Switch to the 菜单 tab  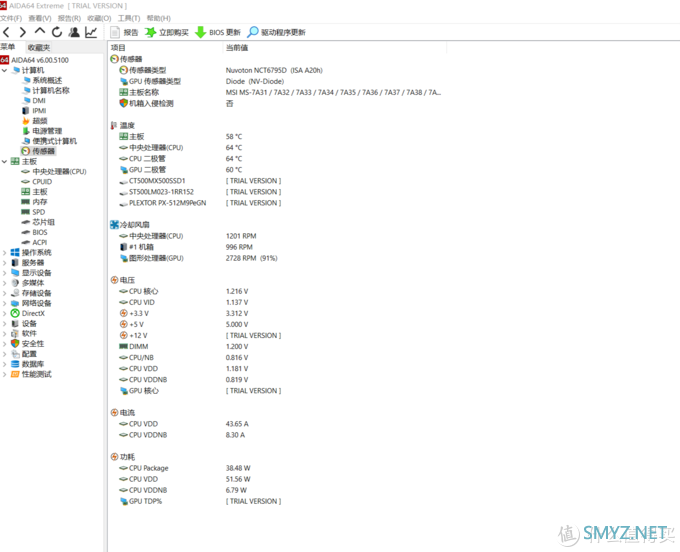pos(8,47)
